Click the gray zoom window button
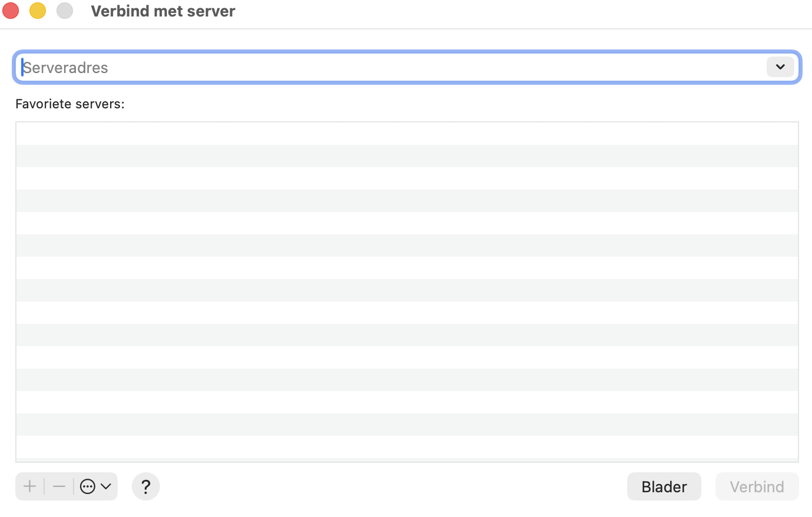Image resolution: width=812 pixels, height=517 pixels. pos(65,11)
